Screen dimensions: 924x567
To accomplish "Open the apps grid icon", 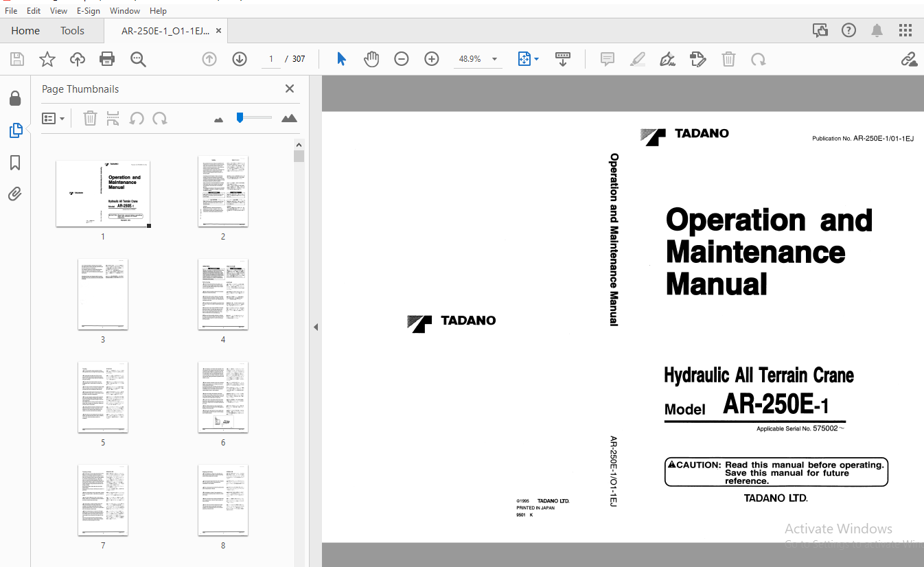I will 905,30.
